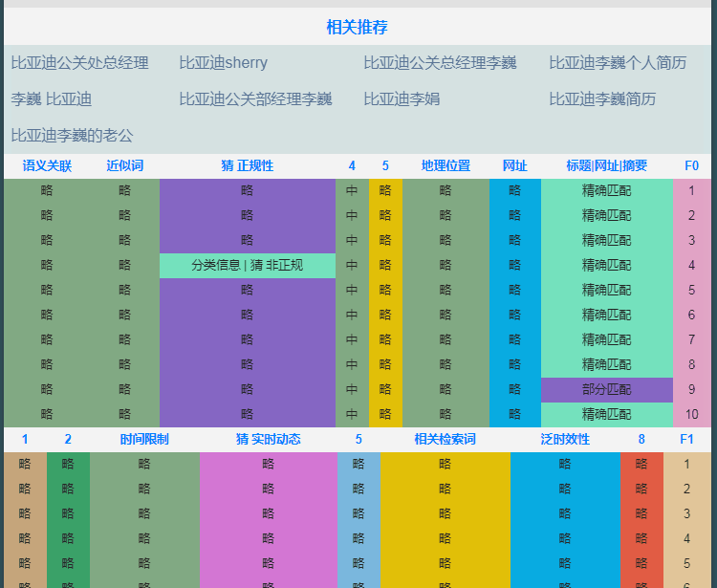Click the 比亚迪公关处总经理 recommendation

click(x=79, y=63)
